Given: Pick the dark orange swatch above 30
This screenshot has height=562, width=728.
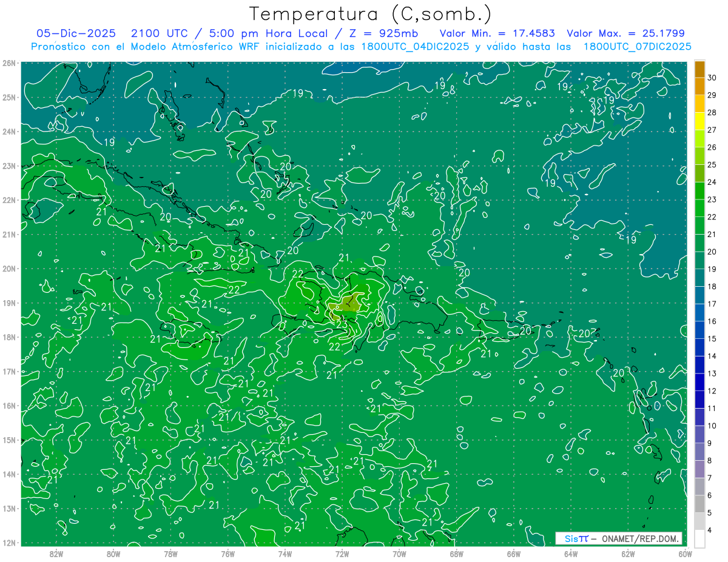Looking at the screenshot, I should pos(699,69).
